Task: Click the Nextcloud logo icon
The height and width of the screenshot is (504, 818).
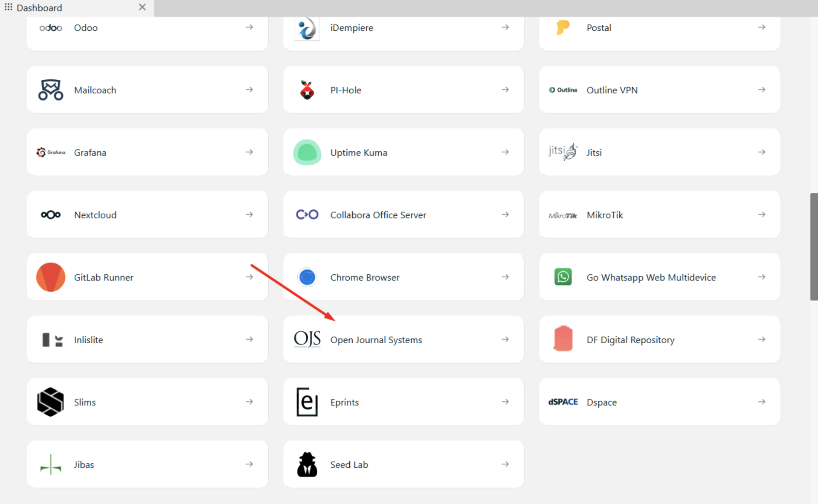Action: (x=51, y=214)
